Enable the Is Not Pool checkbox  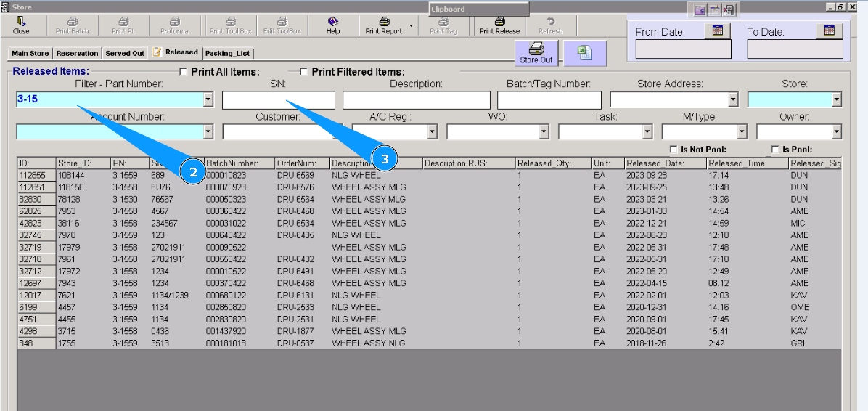coord(673,150)
